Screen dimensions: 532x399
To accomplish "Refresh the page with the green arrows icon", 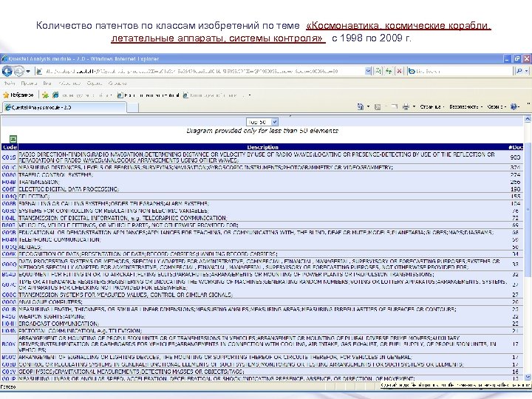I will tap(389, 71).
